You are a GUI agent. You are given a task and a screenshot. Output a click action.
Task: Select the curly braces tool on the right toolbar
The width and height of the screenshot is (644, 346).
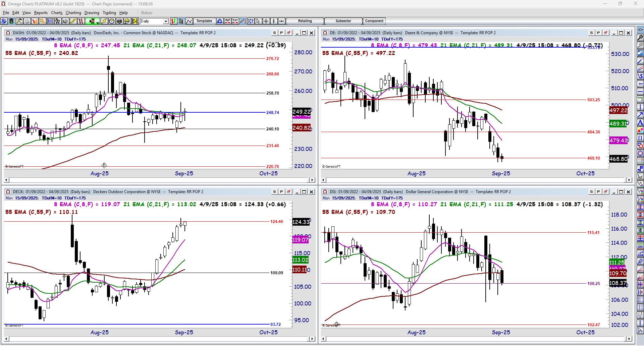pos(640,138)
